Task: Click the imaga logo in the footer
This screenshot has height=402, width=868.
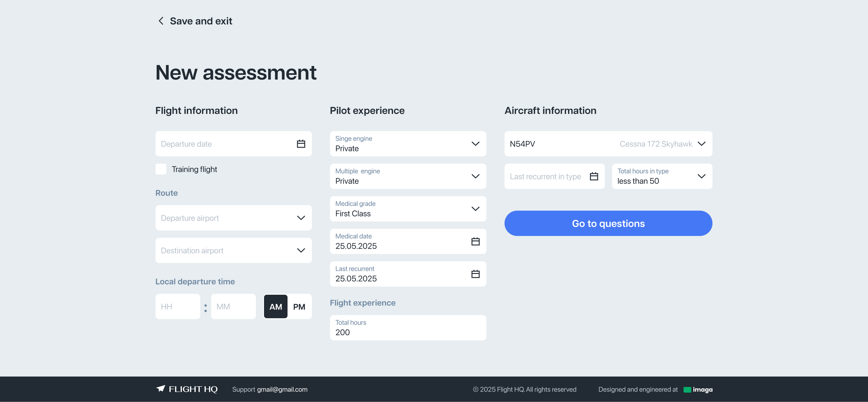Action: 697,389
